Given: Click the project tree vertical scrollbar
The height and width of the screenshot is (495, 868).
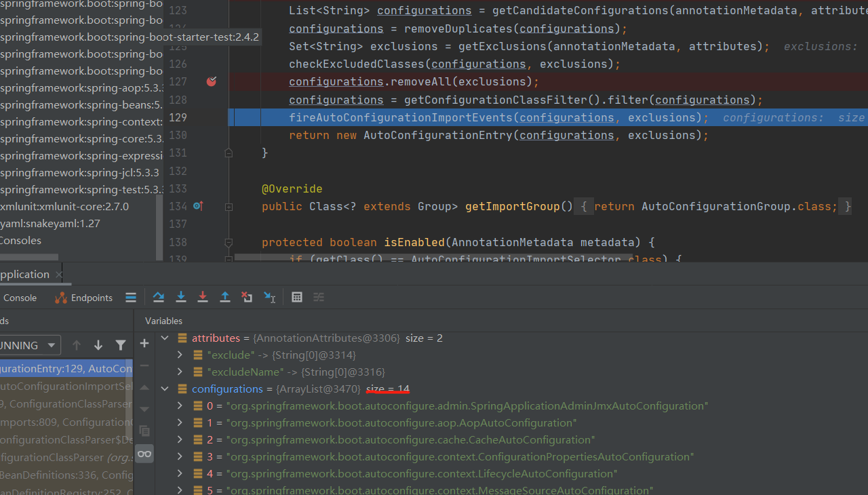Looking at the screenshot, I should pos(160,227).
